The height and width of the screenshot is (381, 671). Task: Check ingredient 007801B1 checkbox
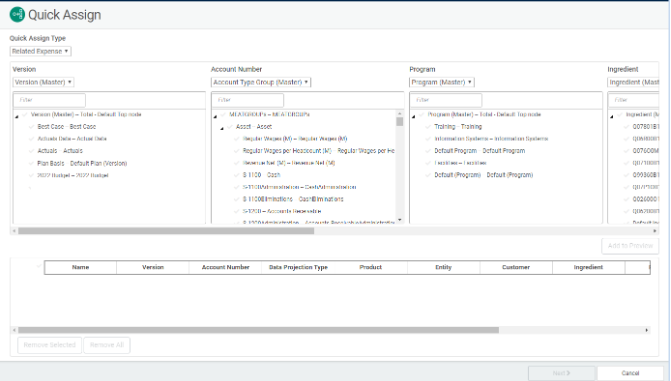[x=626, y=127]
